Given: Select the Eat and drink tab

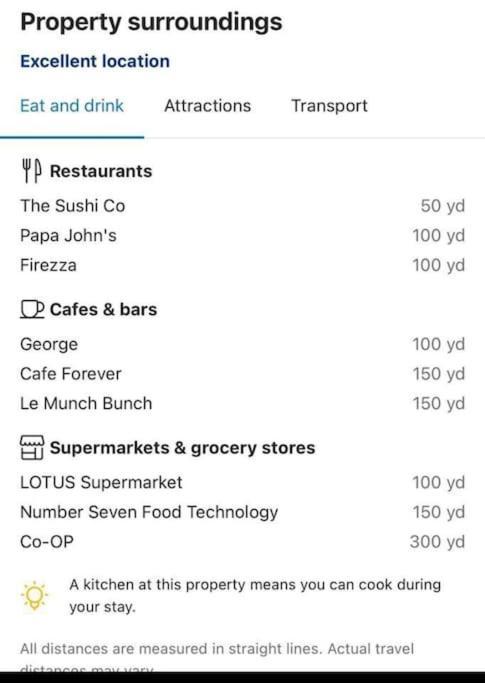Looking at the screenshot, I should pos(72,106).
